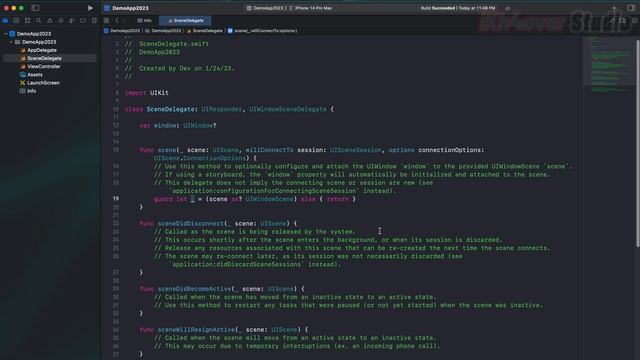This screenshot has width=640, height=360.
Task: Open the library plus button
Action: (x=614, y=8)
